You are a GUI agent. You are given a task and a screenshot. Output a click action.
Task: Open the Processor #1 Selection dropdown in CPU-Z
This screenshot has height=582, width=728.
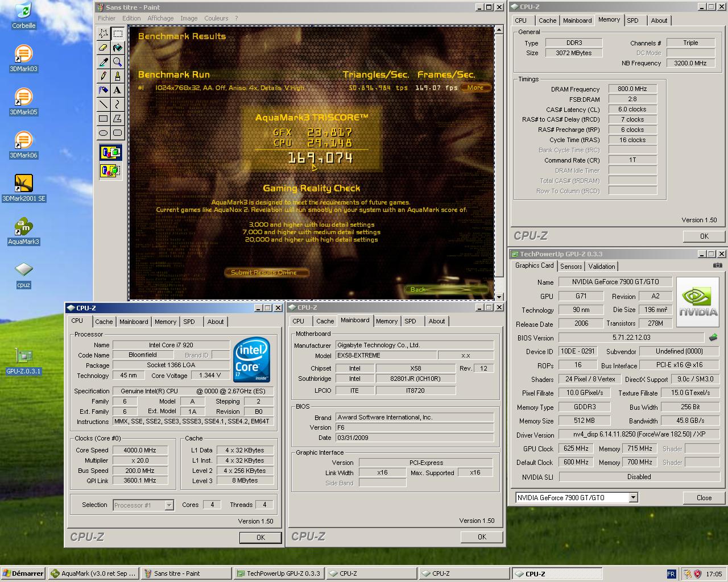pos(169,505)
